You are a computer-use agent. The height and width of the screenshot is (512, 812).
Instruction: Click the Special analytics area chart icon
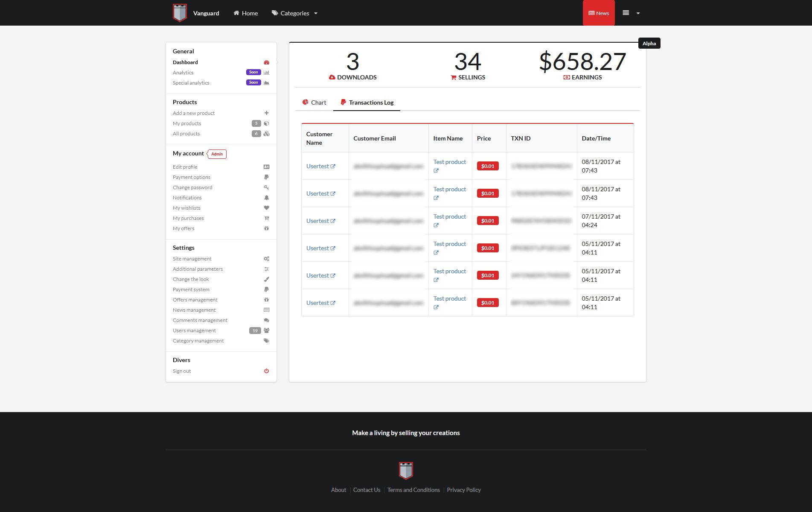266,83
